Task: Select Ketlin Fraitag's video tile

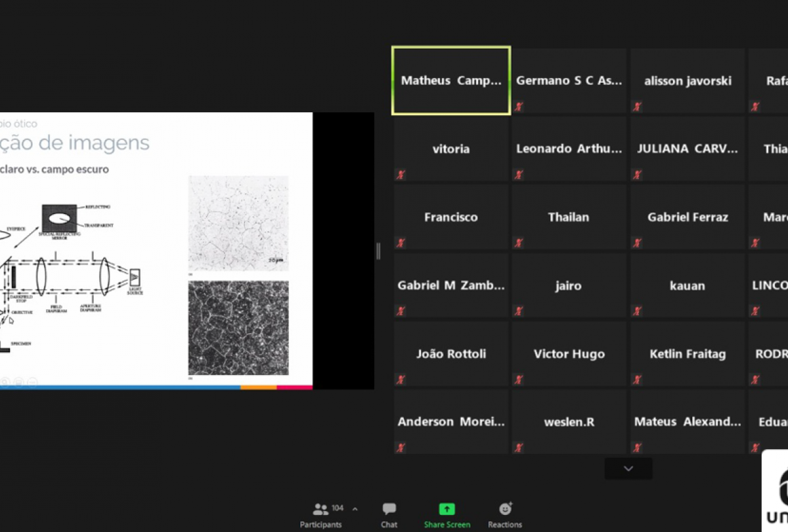Action: (688, 354)
